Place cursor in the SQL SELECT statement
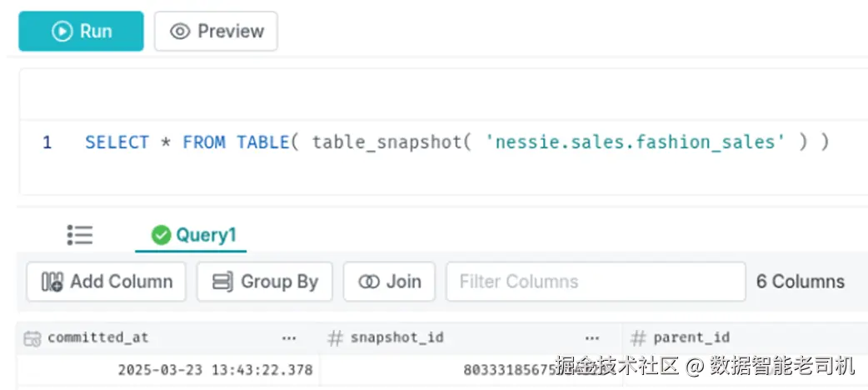The width and height of the screenshot is (868, 390). click(456, 142)
